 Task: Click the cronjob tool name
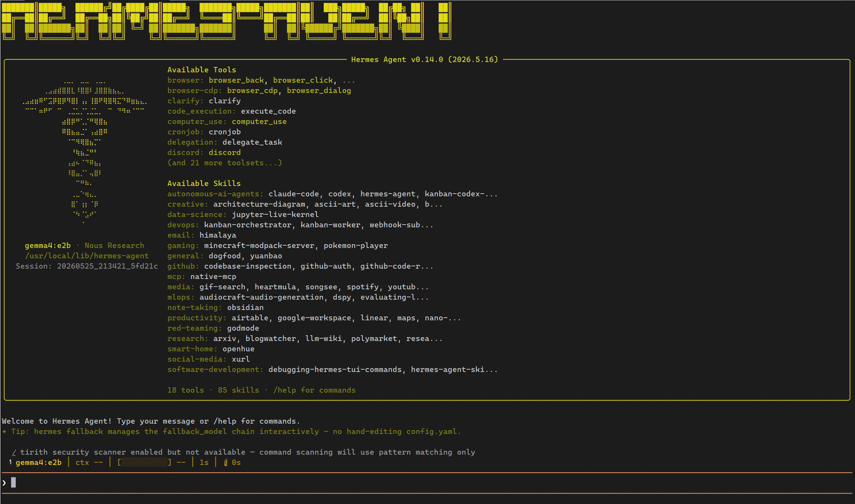pos(225,132)
